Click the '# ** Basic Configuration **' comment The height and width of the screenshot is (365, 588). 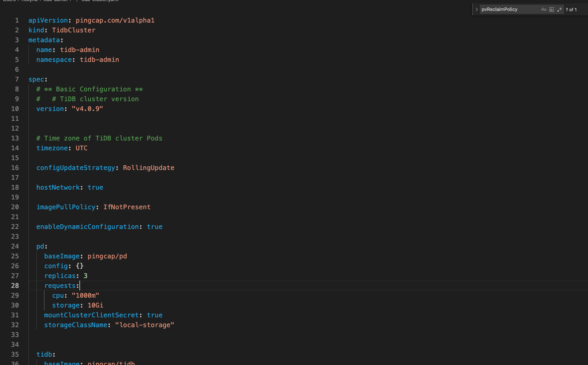(x=90, y=89)
